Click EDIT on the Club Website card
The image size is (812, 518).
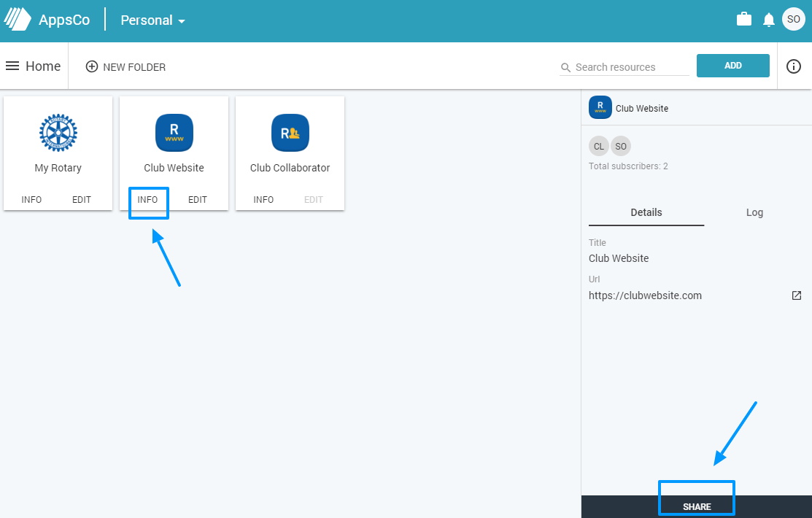tap(197, 199)
